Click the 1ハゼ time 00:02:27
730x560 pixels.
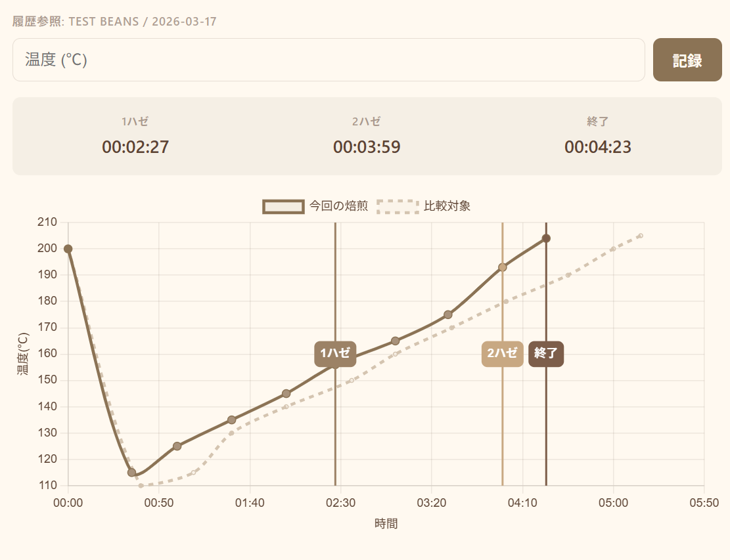(135, 147)
